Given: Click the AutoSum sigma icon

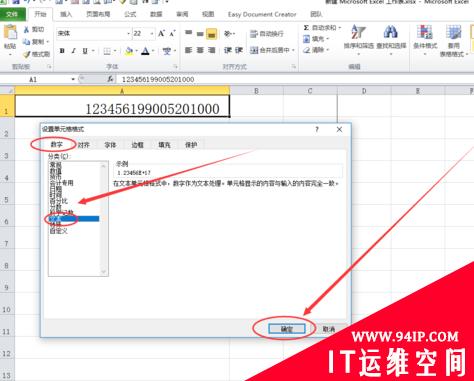Looking at the screenshot, I should [306, 28].
